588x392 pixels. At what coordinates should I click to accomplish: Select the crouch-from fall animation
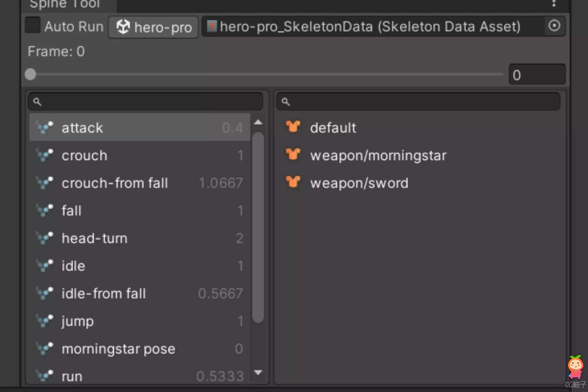point(140,183)
